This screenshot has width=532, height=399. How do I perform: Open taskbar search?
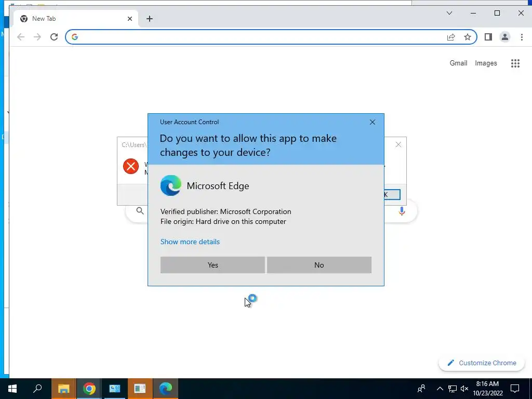point(37,389)
